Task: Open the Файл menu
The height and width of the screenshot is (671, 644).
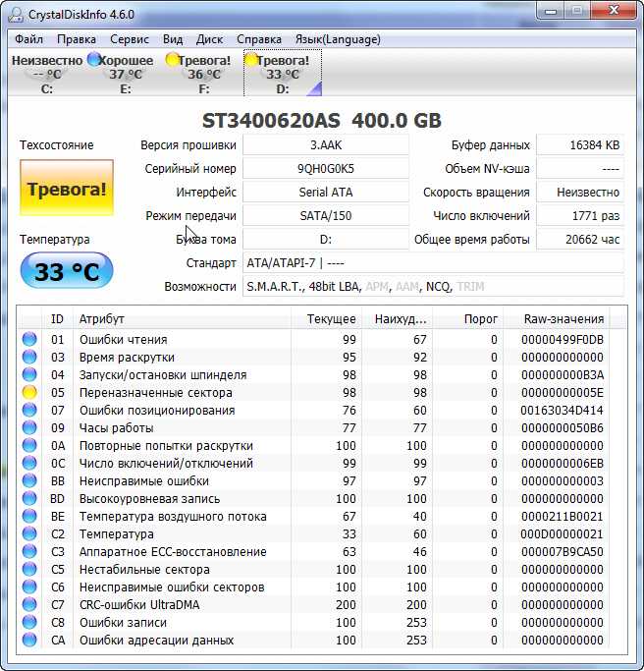Action: coord(28,39)
